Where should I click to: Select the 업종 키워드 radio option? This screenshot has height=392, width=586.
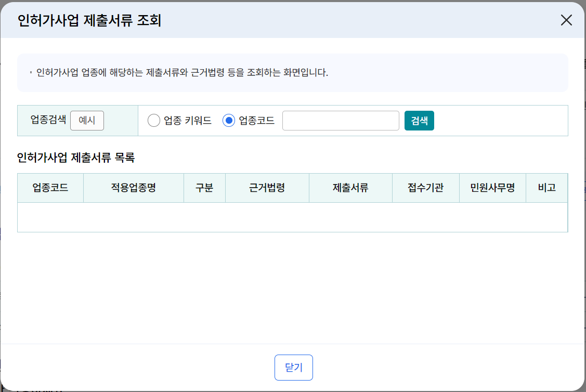coord(153,120)
